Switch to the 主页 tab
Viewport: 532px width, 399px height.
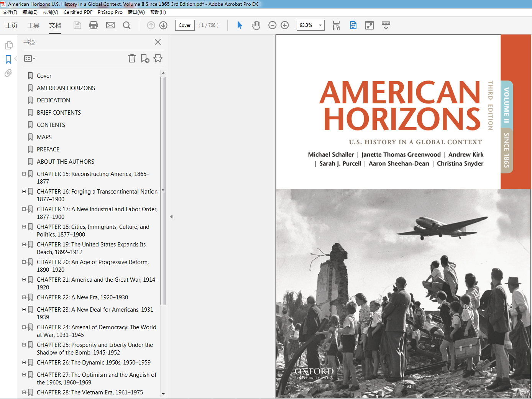click(11, 25)
